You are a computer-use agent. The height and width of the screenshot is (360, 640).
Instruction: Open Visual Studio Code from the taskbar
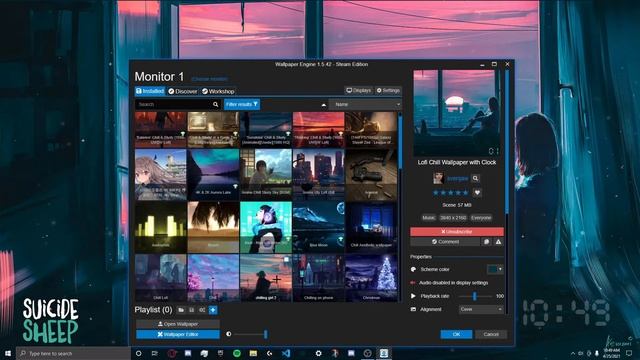286,353
